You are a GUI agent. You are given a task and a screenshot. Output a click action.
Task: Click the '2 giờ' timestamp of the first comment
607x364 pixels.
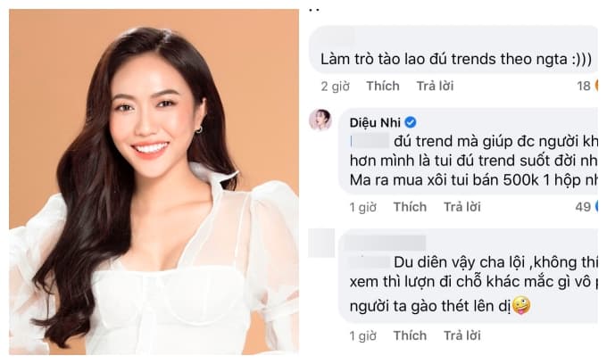[x=336, y=87]
